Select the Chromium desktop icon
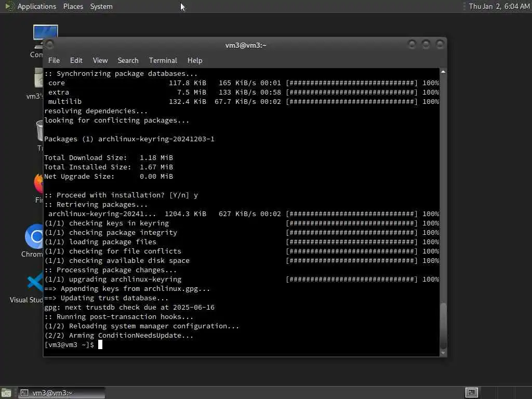Screen dimensions: 532x399 (33, 241)
